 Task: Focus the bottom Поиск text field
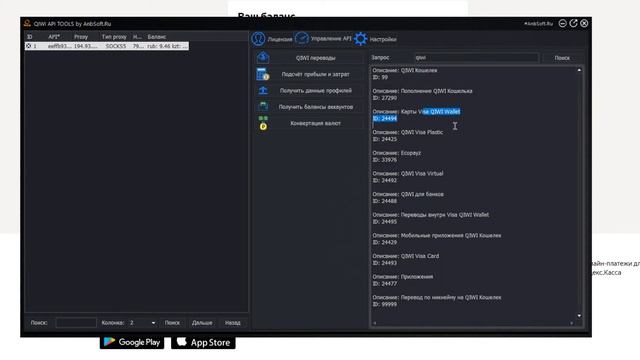pos(76,323)
